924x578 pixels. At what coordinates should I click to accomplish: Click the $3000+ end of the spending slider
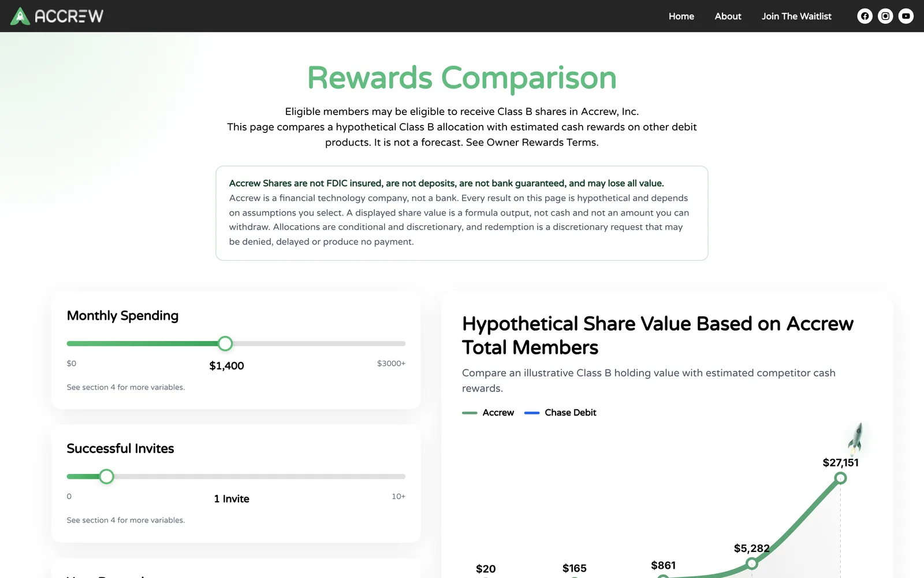[x=391, y=364]
